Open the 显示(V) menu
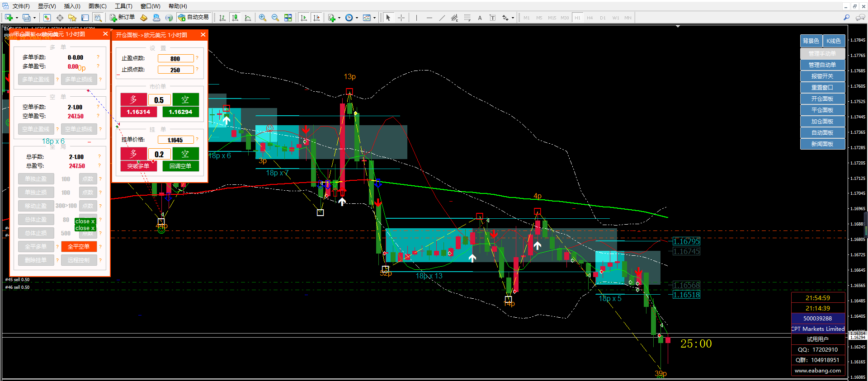 pos(47,6)
